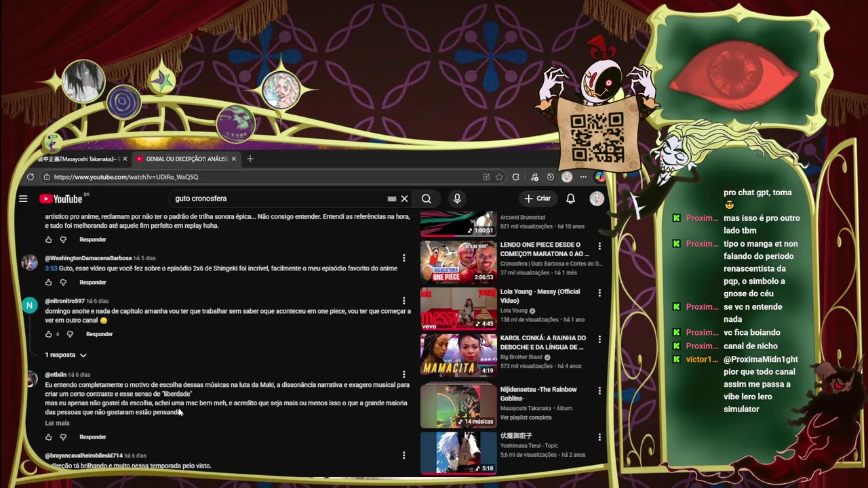Open Ver playlist completa link

pos(526,418)
